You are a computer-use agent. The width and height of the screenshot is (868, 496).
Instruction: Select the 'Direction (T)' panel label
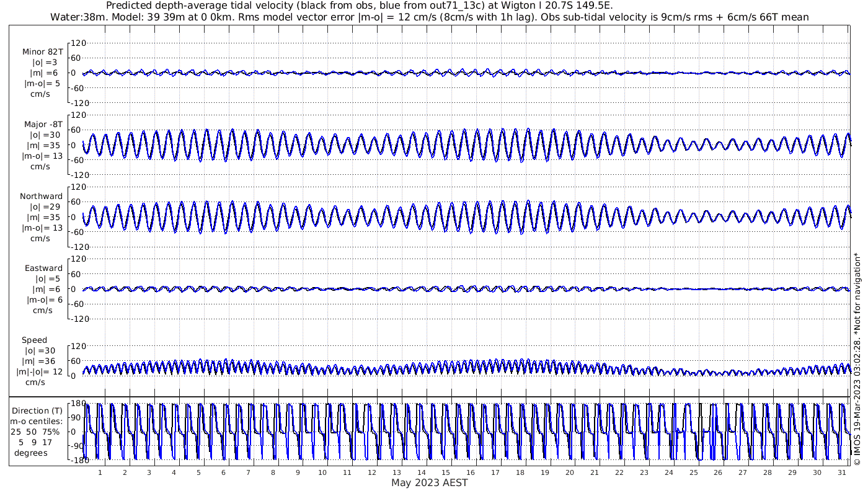38,410
